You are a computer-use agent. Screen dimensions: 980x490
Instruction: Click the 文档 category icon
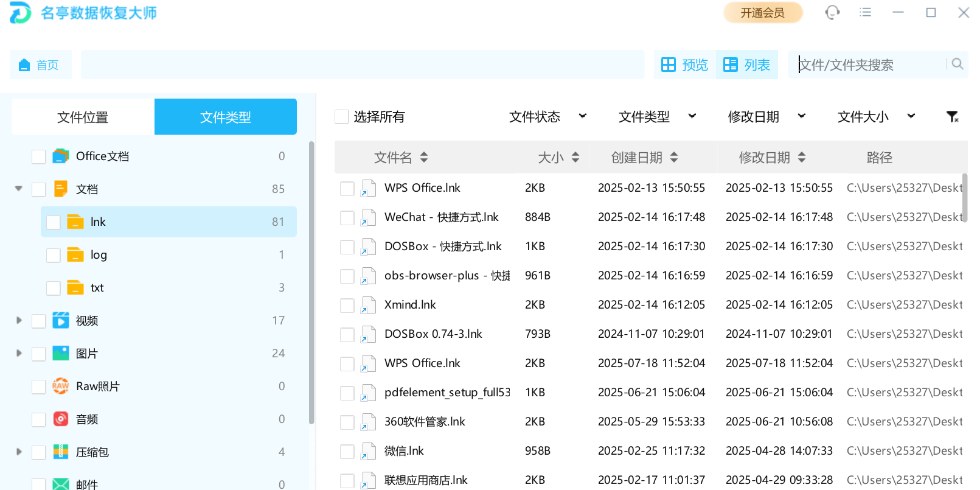[60, 189]
